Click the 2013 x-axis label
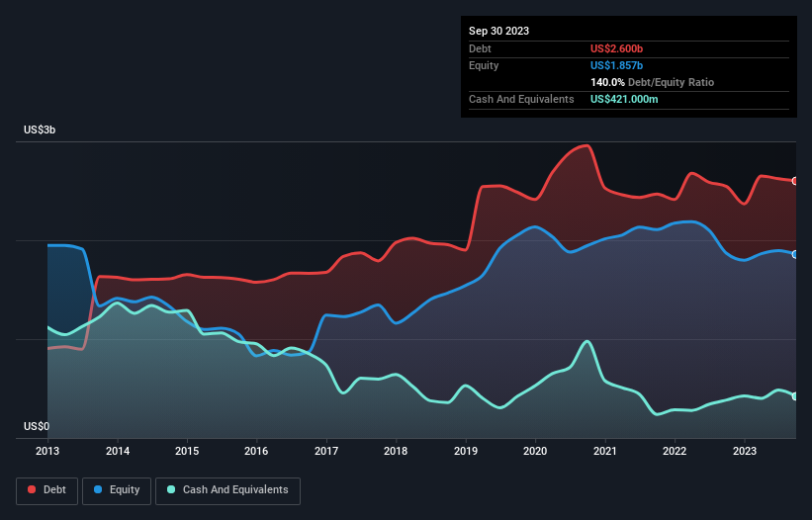812x520 pixels. [47, 451]
